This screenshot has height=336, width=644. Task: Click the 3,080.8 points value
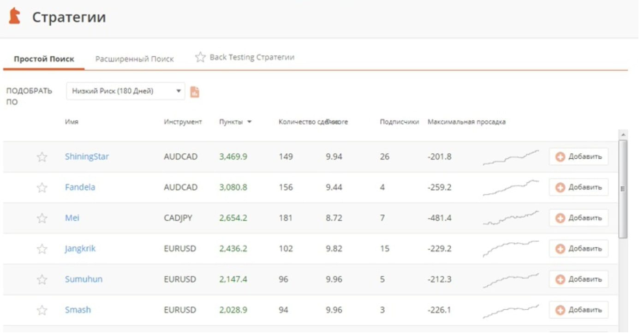[x=233, y=187]
